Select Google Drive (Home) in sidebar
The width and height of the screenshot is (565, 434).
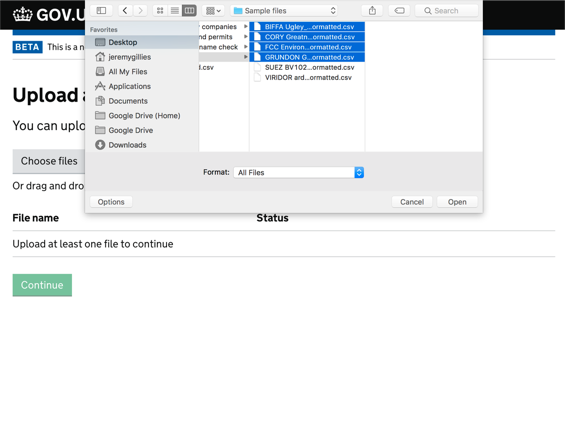142,116
